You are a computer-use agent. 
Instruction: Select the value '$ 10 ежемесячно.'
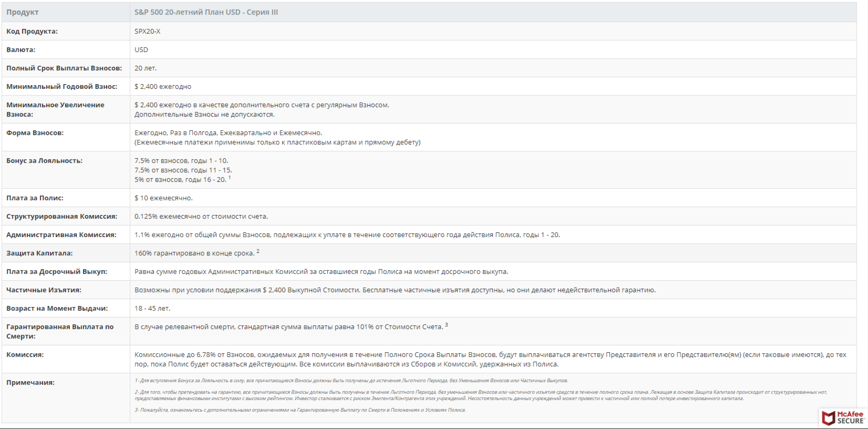tap(163, 198)
